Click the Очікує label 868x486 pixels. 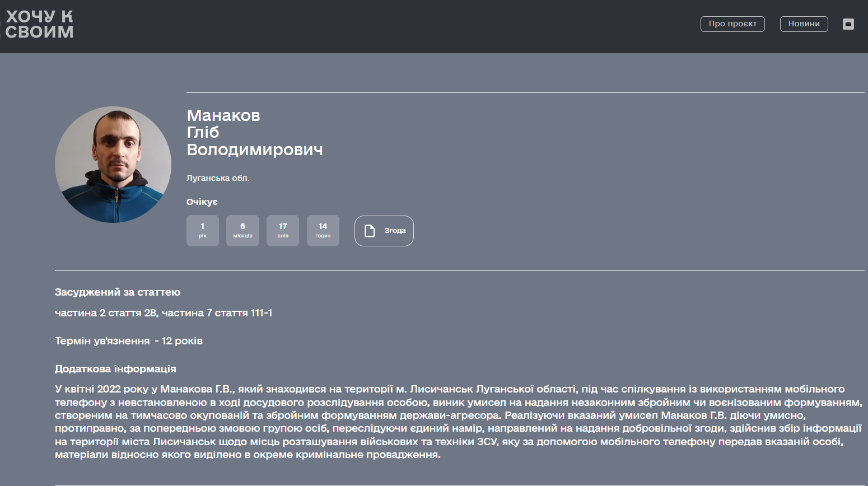click(x=202, y=202)
